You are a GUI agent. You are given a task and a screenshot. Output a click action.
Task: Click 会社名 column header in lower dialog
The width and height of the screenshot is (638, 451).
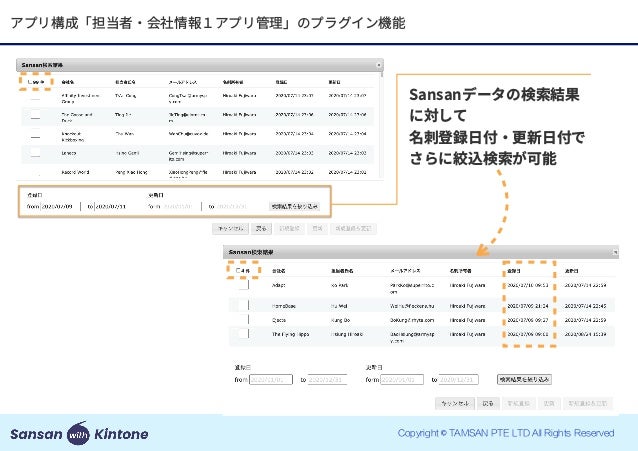279,270
